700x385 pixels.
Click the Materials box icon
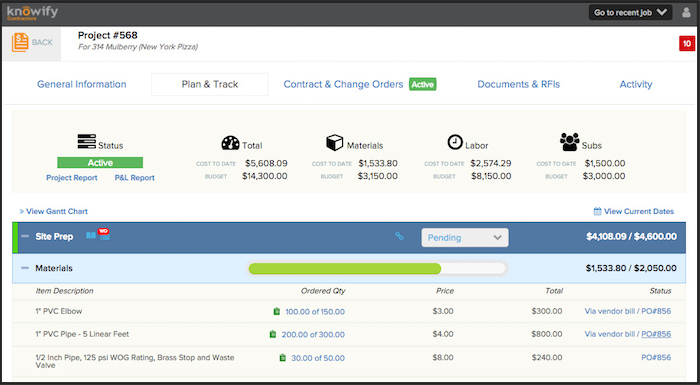coord(334,142)
